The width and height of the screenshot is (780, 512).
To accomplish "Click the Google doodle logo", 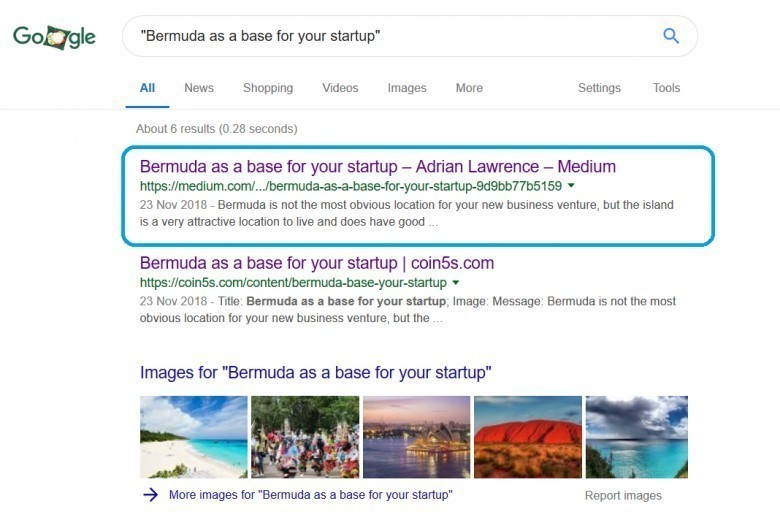I will (54, 37).
